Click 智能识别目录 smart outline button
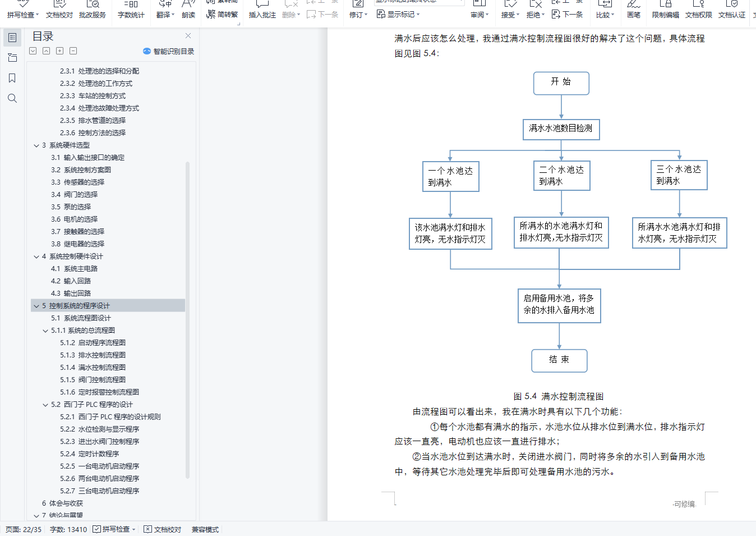The image size is (756, 536). 169,51
